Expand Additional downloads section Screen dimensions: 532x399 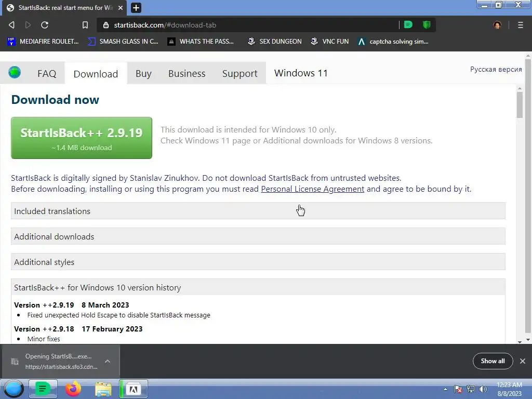[258, 236]
